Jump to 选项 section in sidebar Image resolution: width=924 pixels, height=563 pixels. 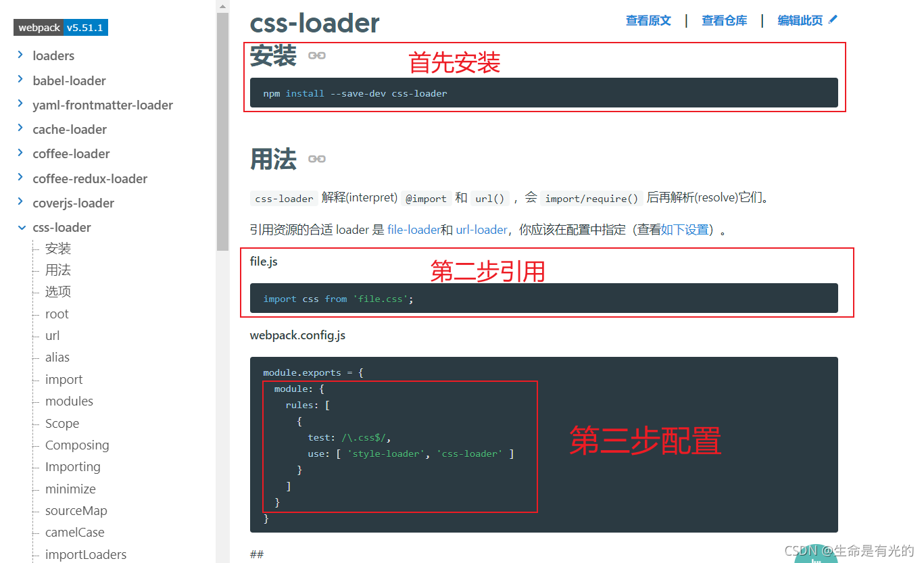click(58, 292)
